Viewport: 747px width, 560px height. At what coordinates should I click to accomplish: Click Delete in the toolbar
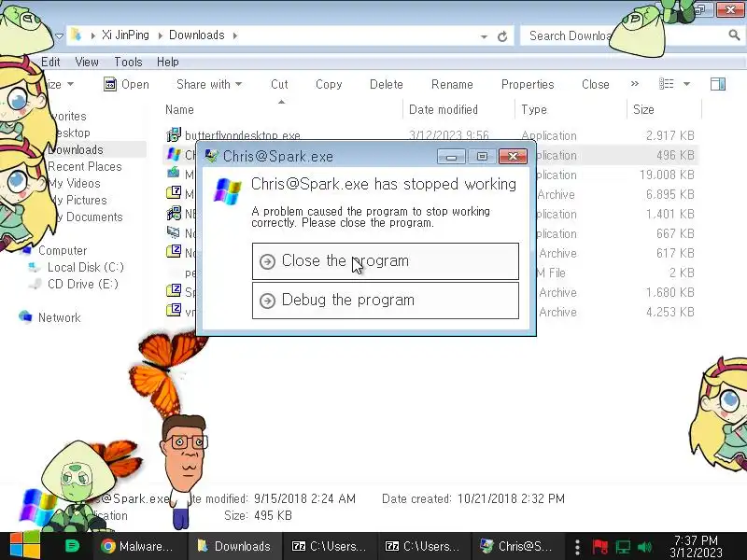pyautogui.click(x=387, y=84)
